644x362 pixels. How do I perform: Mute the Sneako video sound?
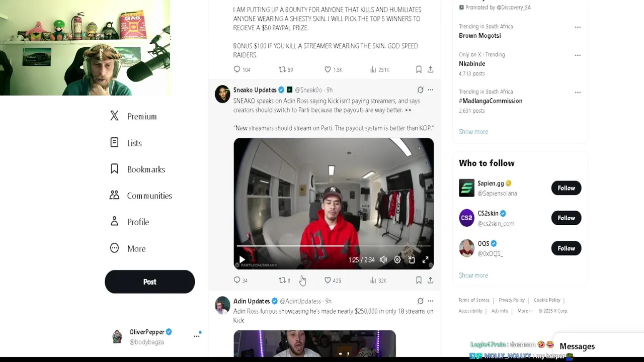click(x=383, y=260)
